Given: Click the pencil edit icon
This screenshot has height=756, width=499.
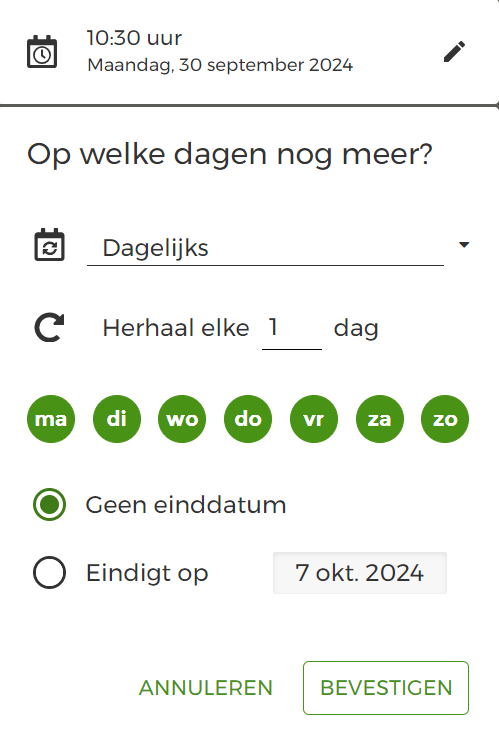Looking at the screenshot, I should pos(454,52).
